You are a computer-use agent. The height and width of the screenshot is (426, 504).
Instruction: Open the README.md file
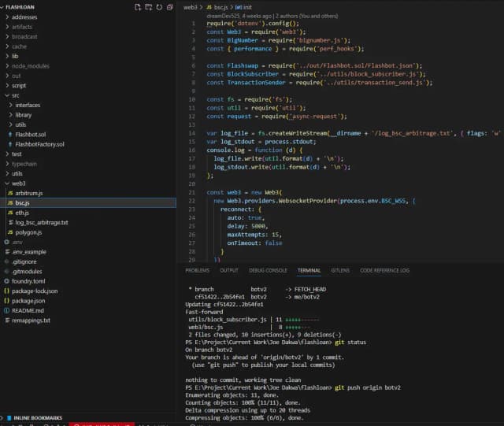tap(29, 310)
